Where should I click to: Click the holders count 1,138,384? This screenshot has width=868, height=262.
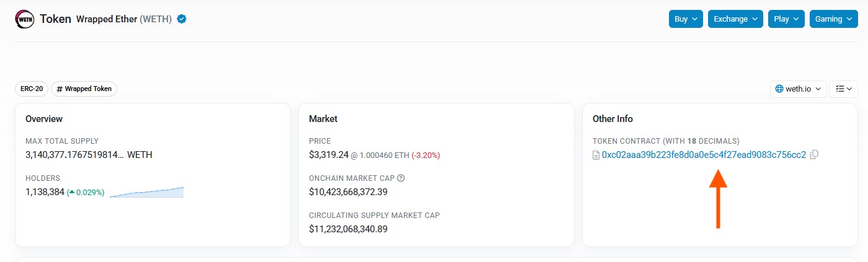[x=45, y=192]
